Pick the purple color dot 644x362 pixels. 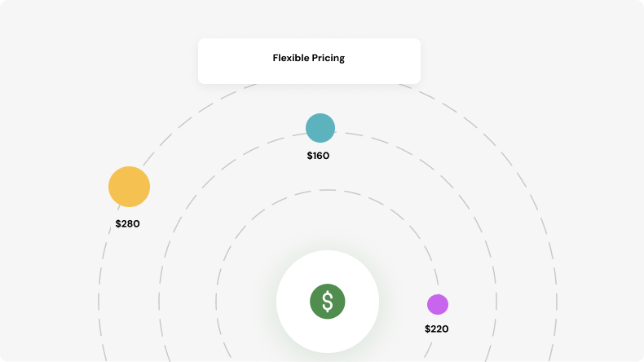coord(438,304)
